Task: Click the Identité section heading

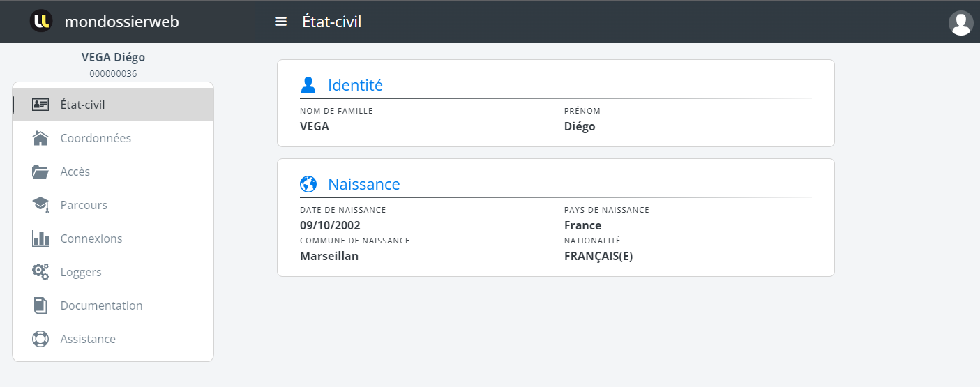Action: tap(355, 85)
